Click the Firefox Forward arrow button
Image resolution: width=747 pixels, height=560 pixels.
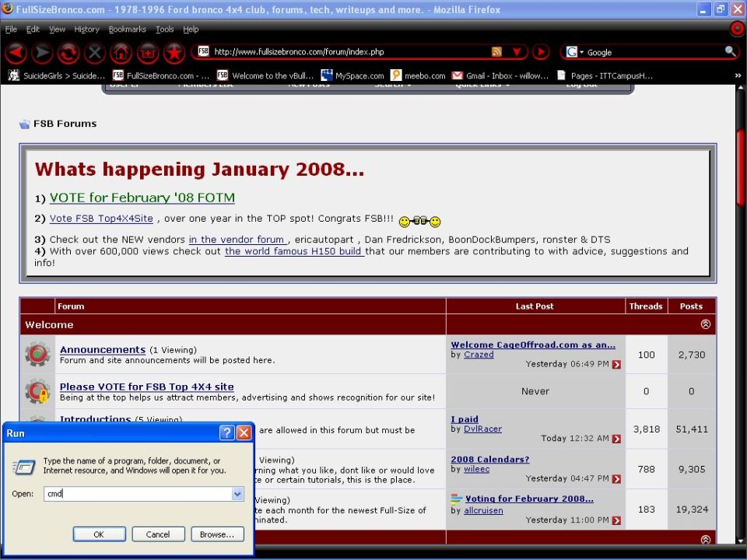pos(42,52)
